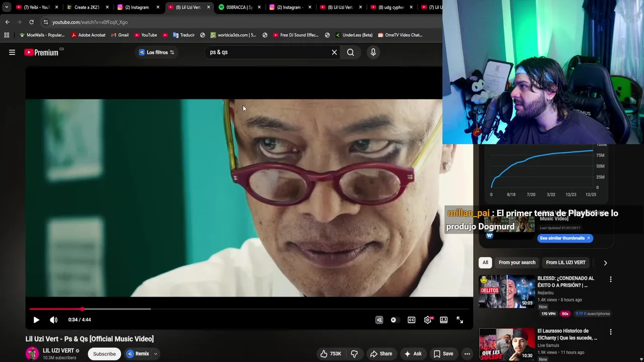Viewport: 644px width, 362px height.
Task: Open worldcia3ds.com bookmark
Action: [233, 35]
